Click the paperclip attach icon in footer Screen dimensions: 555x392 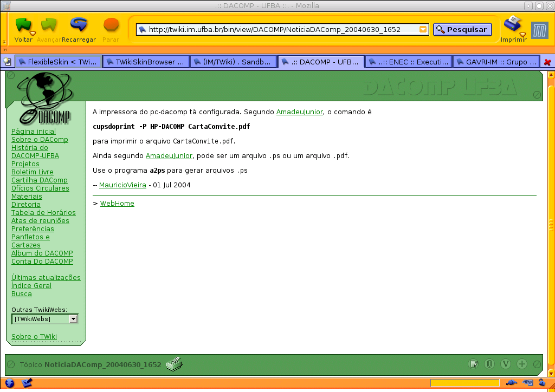(x=489, y=364)
